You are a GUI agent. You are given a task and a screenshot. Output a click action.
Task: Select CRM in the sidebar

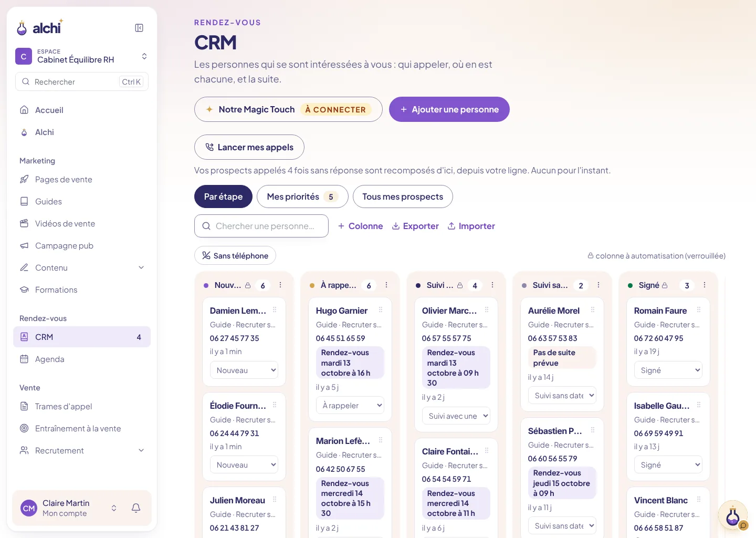(x=82, y=337)
